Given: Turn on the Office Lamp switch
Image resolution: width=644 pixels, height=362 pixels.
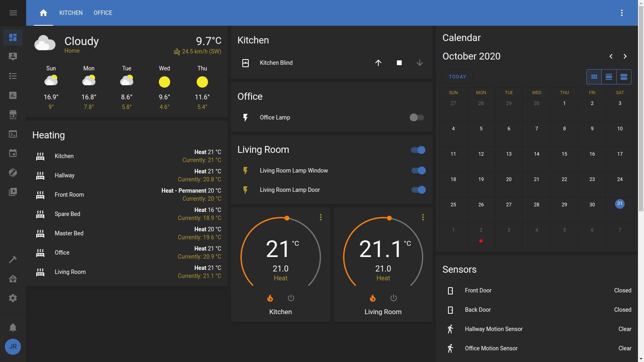Looking at the screenshot, I should pos(417,117).
